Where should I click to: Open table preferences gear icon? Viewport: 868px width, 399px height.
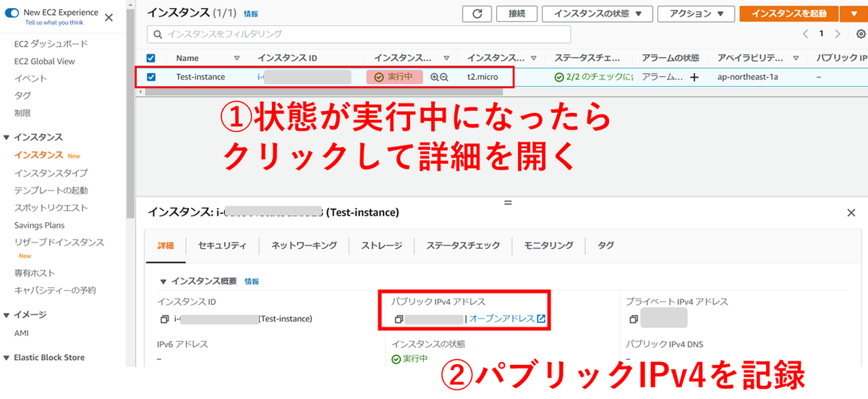860,34
